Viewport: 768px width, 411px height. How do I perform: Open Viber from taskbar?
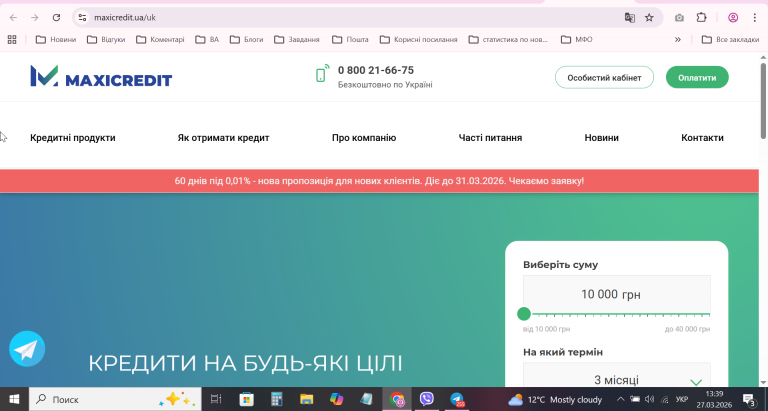(427, 399)
